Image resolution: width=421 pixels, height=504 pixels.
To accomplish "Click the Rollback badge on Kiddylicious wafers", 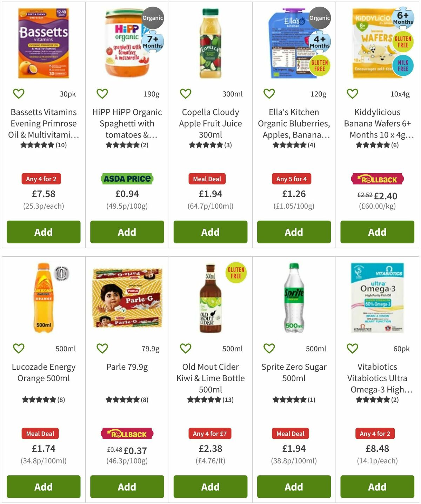I will pos(377,179).
